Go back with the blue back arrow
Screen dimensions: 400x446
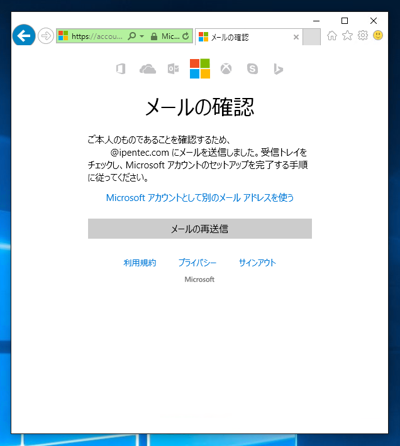24,35
